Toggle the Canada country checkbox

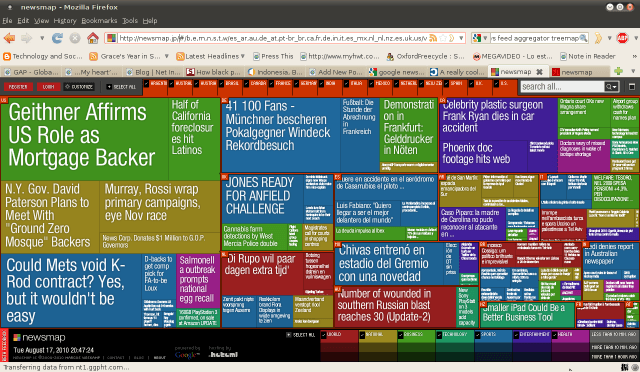[247, 84]
